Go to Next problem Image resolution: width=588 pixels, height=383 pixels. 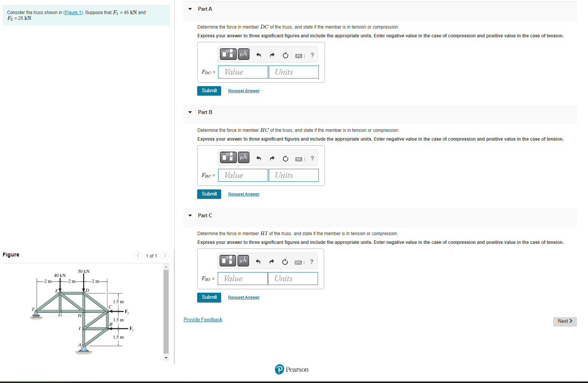(x=565, y=321)
